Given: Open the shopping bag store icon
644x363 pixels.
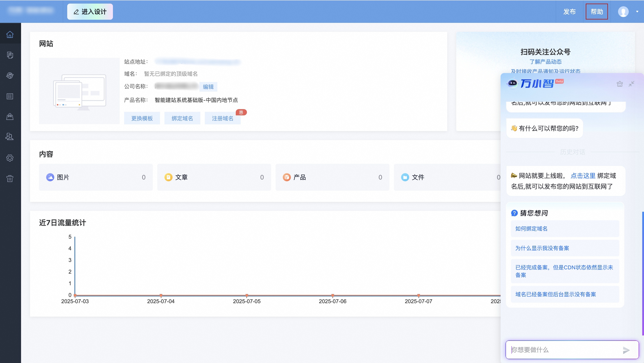Looking at the screenshot, I should click(10, 117).
